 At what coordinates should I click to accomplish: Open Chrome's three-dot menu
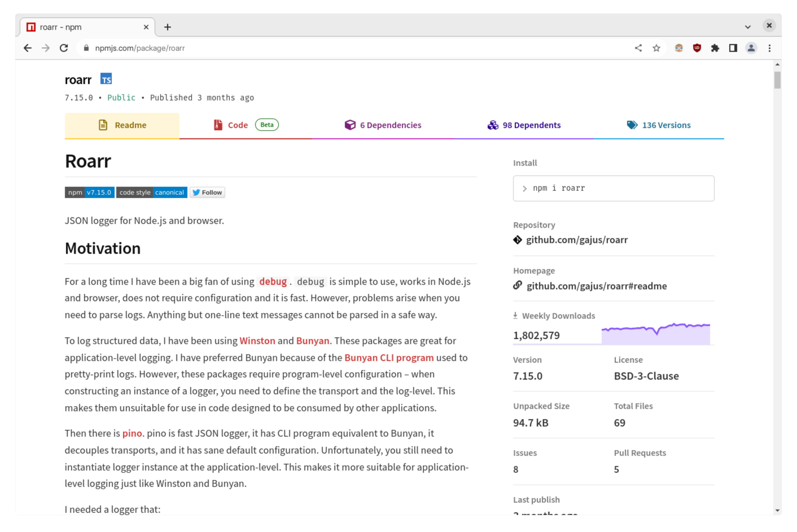[769, 48]
